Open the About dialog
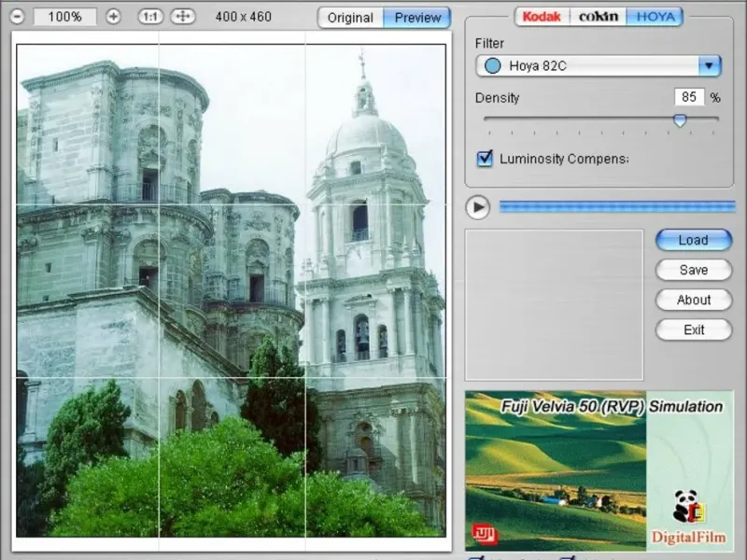Viewport: 747px width, 560px height. point(693,300)
